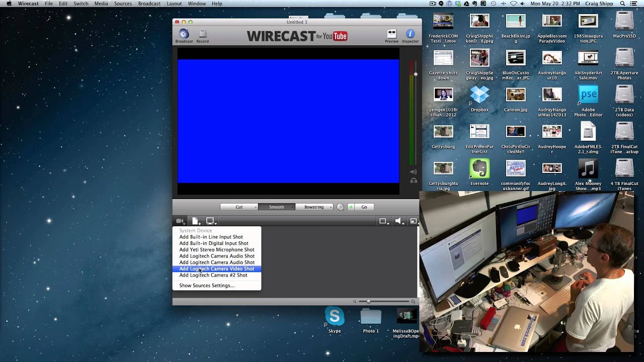The width and height of the screenshot is (644, 362).
Task: Click the speaker icon beside audio meter
Action: 414,172
